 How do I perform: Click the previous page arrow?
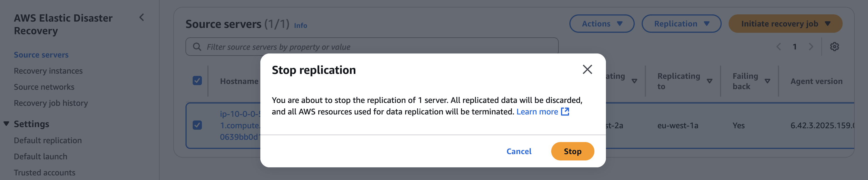click(x=778, y=47)
